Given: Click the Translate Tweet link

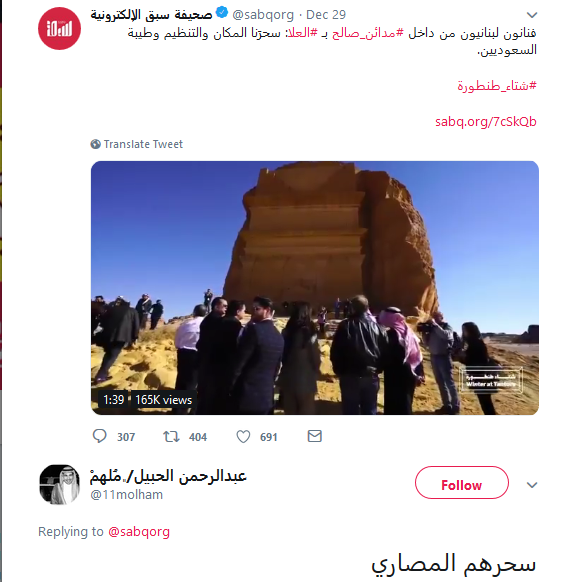Looking at the screenshot, I should (143, 144).
